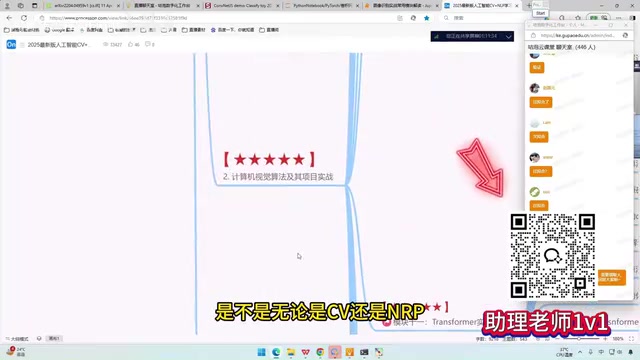640x360 pixels.
Task: Click the language input indicator in tray
Action: [x=601, y=352]
